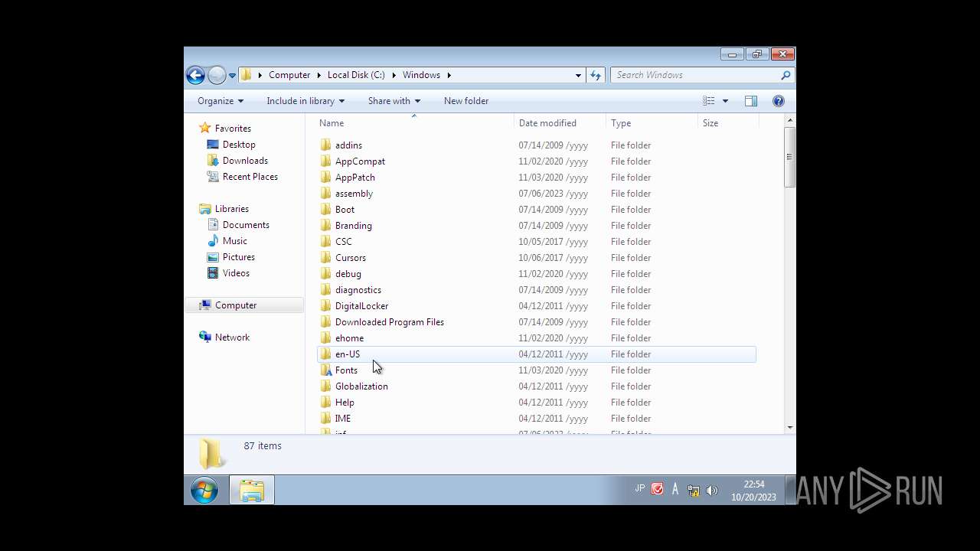Click the search magnifier icon
Viewport: 980px width, 551px height.
(786, 75)
